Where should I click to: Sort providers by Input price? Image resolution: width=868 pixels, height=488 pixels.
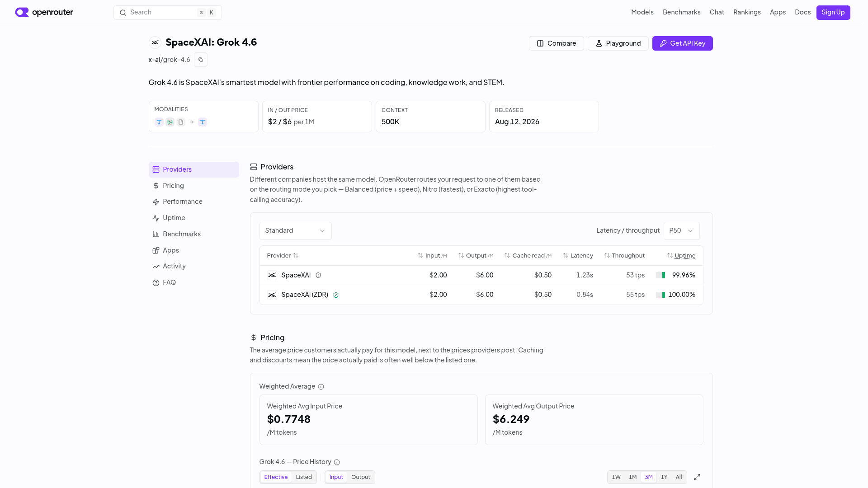pyautogui.click(x=432, y=256)
